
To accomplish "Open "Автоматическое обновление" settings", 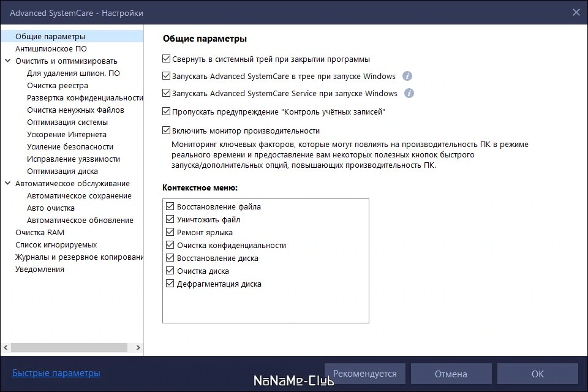I will (80, 221).
